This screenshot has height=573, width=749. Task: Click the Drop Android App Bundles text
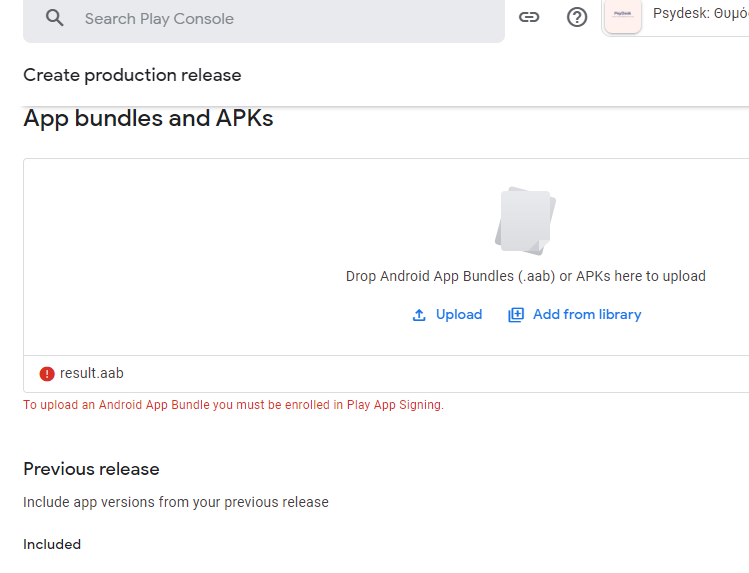(525, 276)
